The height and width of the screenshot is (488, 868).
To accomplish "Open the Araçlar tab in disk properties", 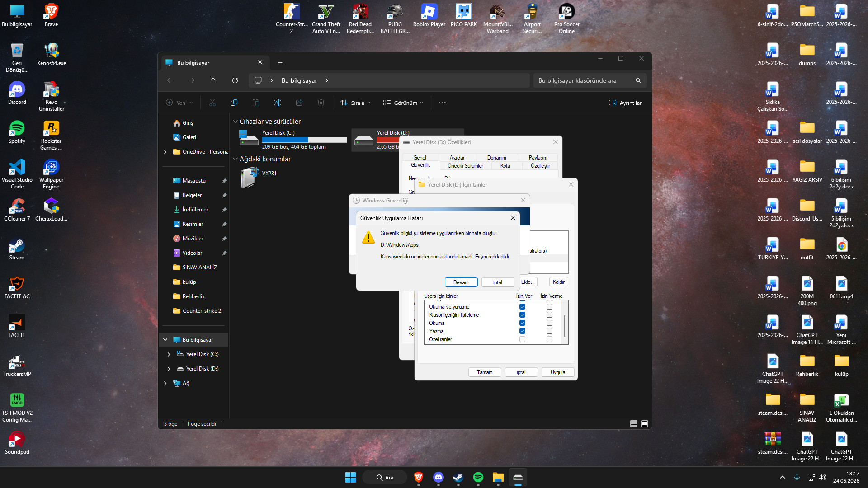I will pyautogui.click(x=457, y=158).
